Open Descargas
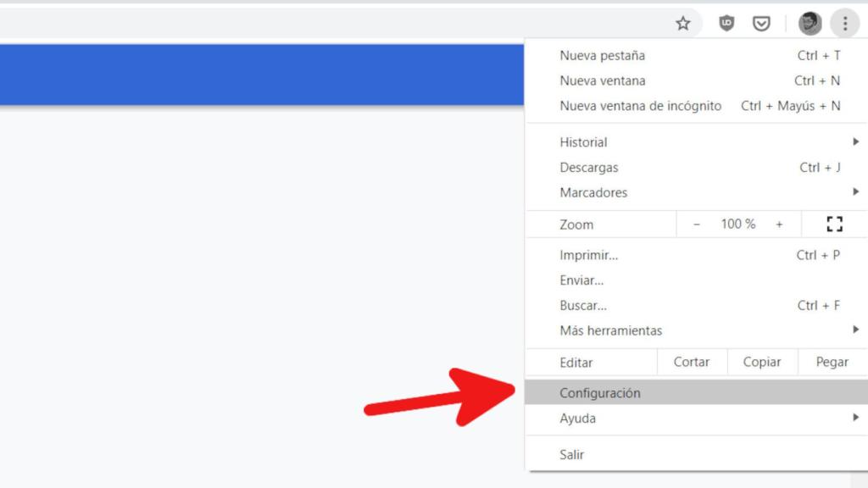This screenshot has width=868, height=488. click(697, 167)
